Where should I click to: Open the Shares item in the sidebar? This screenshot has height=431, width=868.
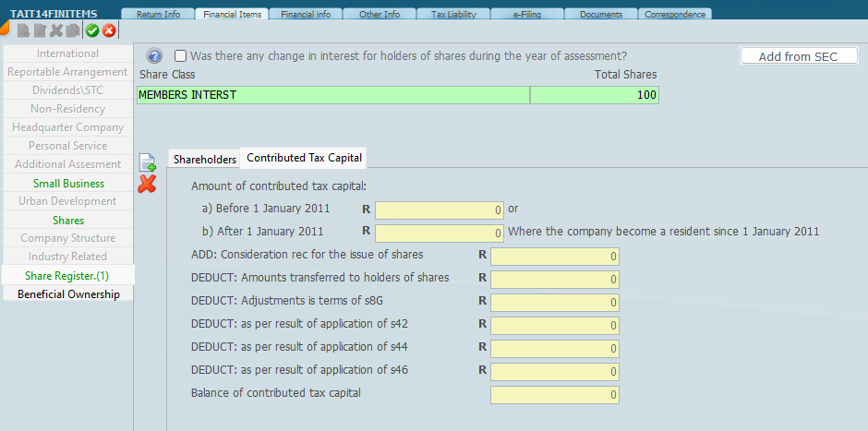point(68,220)
